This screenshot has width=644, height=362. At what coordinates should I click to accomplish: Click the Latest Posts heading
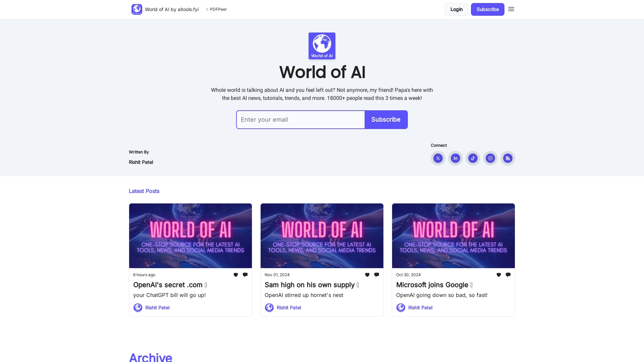click(x=144, y=191)
